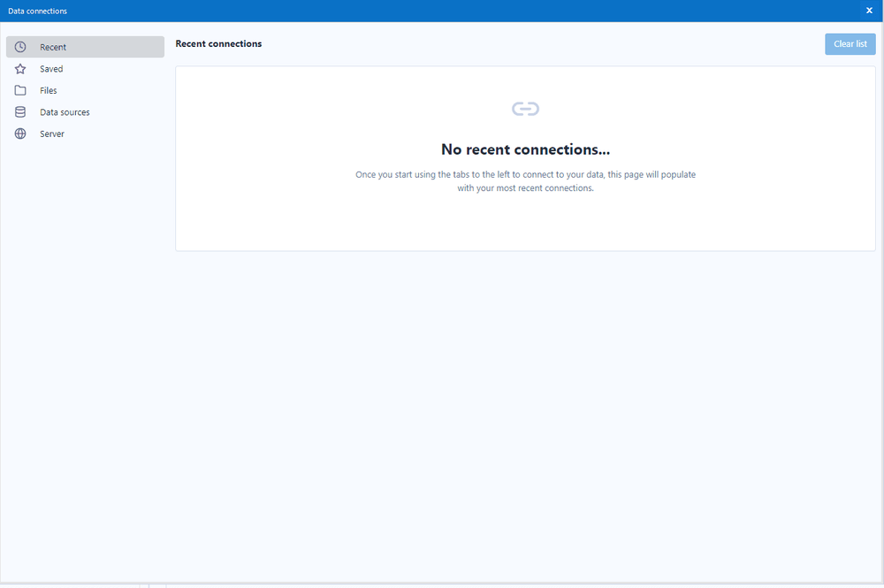Select the Files tab label
Screen dimensions: 884x588
[49, 91]
